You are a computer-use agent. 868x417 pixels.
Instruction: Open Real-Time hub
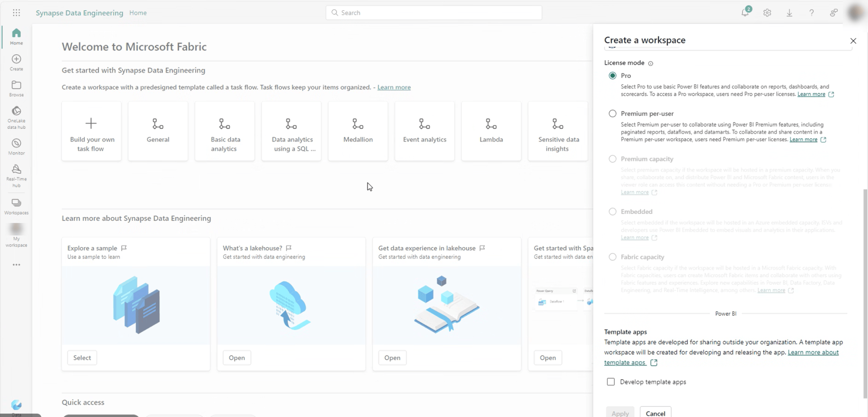coord(16,176)
